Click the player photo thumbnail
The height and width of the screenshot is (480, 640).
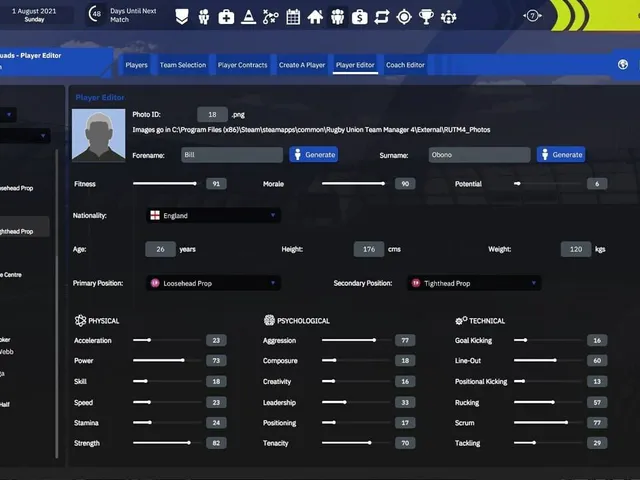pyautogui.click(x=99, y=135)
